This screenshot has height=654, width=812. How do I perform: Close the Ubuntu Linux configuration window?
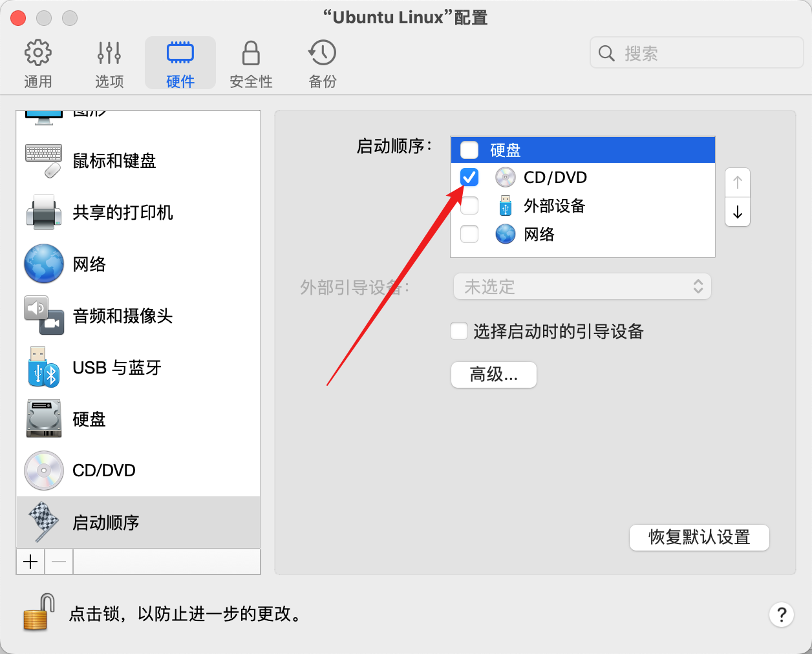point(18,18)
